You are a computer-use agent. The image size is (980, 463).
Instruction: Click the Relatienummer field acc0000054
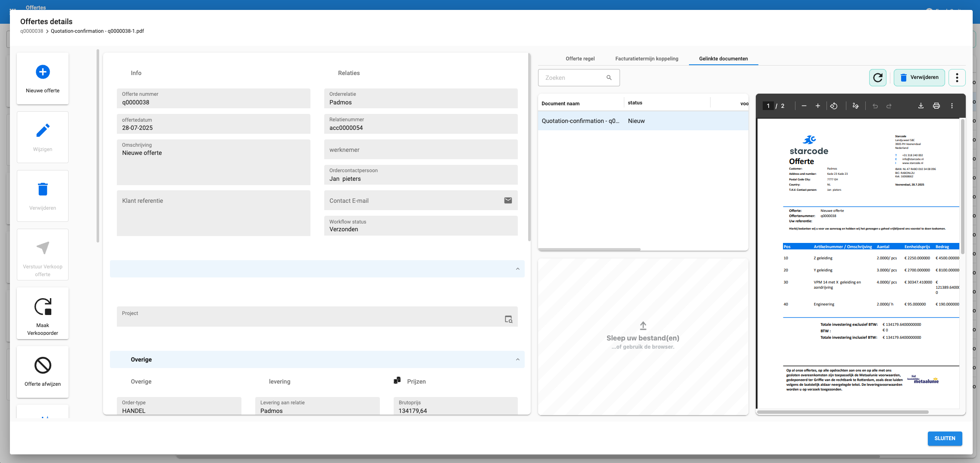[x=420, y=124]
